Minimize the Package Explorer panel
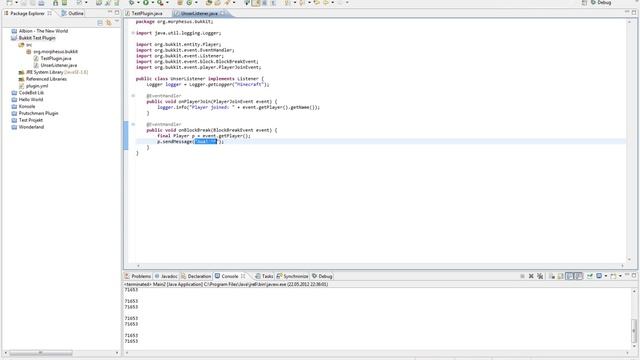 [x=110, y=13]
